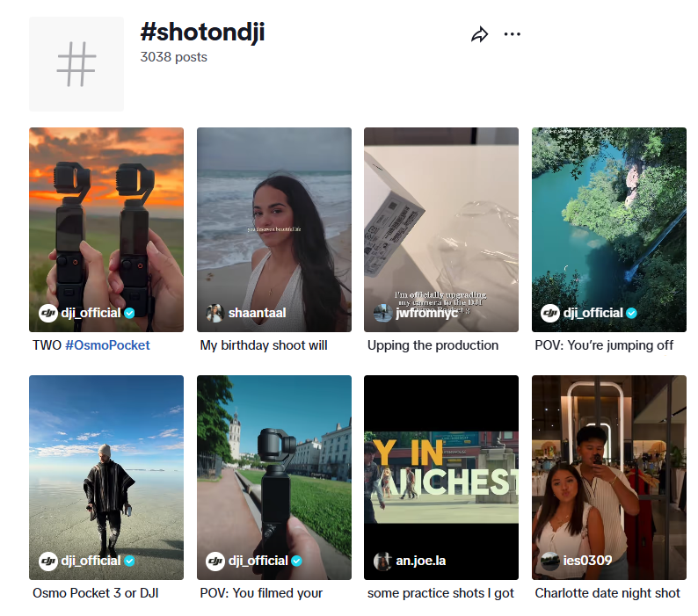Click shaantaal's profile avatar
Screen dimensions: 698x616
point(214,313)
